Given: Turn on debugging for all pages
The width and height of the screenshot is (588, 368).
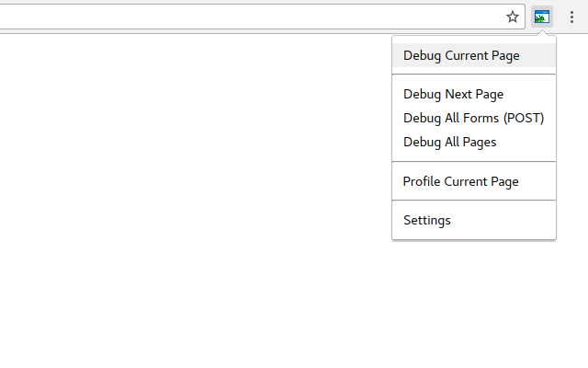Looking at the screenshot, I should point(449,142).
